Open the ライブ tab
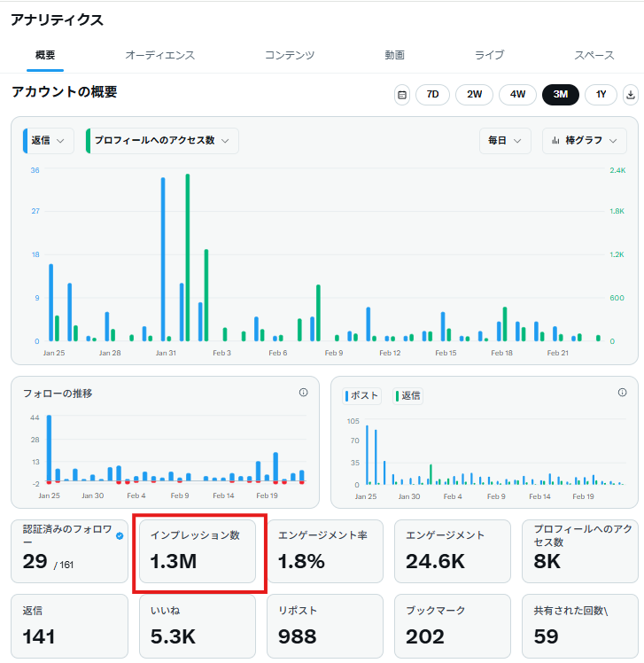The image size is (644, 663). pyautogui.click(x=489, y=55)
